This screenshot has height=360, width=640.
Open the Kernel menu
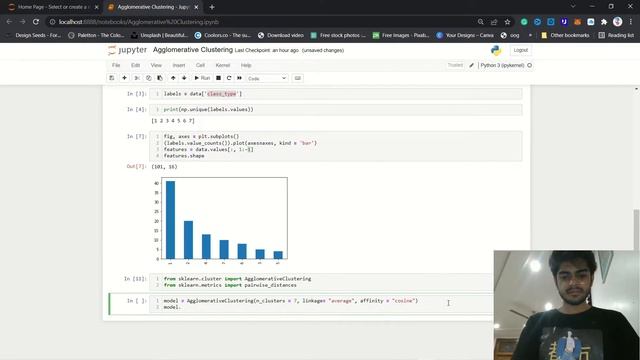223,65
